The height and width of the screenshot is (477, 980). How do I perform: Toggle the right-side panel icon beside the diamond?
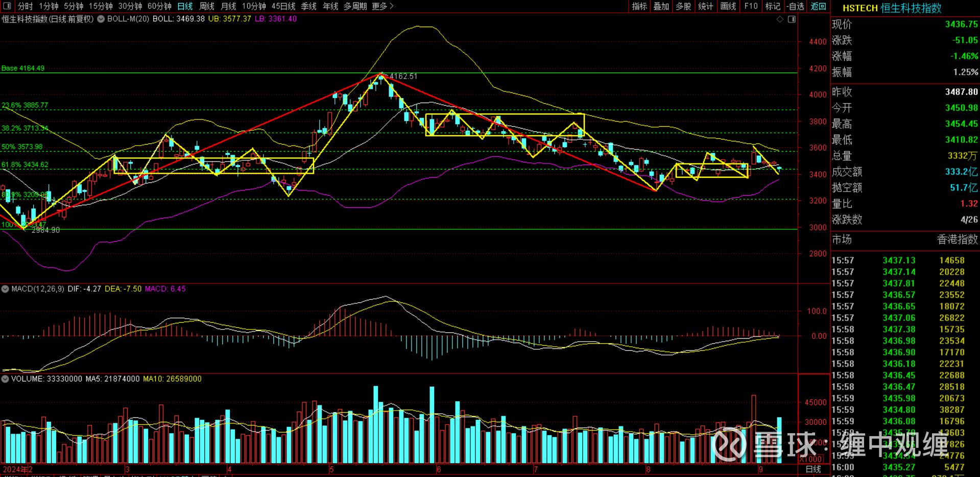point(792,19)
